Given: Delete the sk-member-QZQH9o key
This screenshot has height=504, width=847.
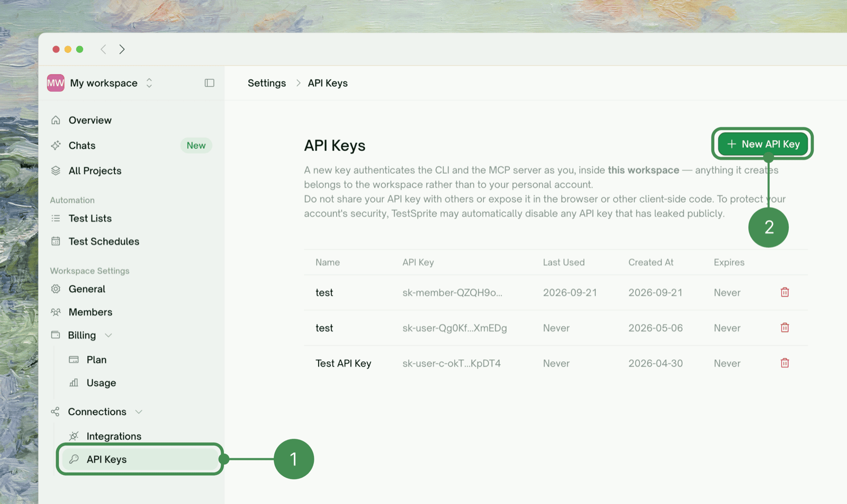Looking at the screenshot, I should pyautogui.click(x=785, y=292).
